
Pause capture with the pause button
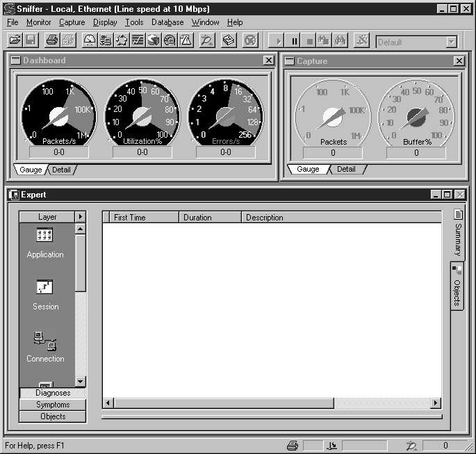click(x=293, y=40)
